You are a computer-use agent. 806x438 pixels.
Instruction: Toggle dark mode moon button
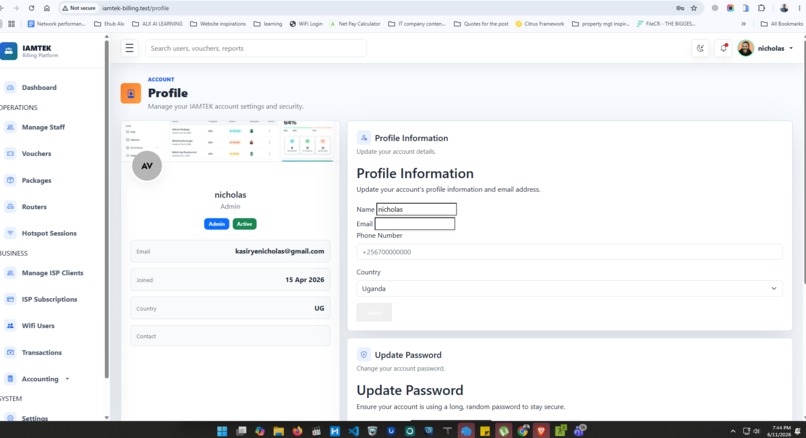click(700, 48)
